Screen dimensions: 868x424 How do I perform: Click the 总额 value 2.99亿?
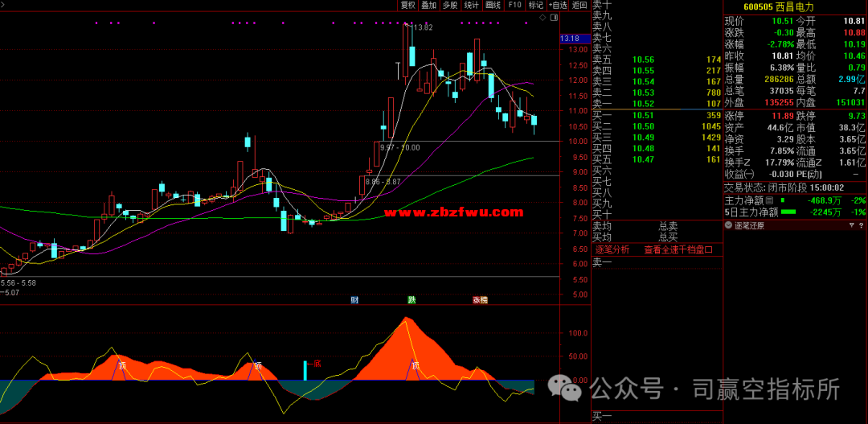(x=854, y=80)
